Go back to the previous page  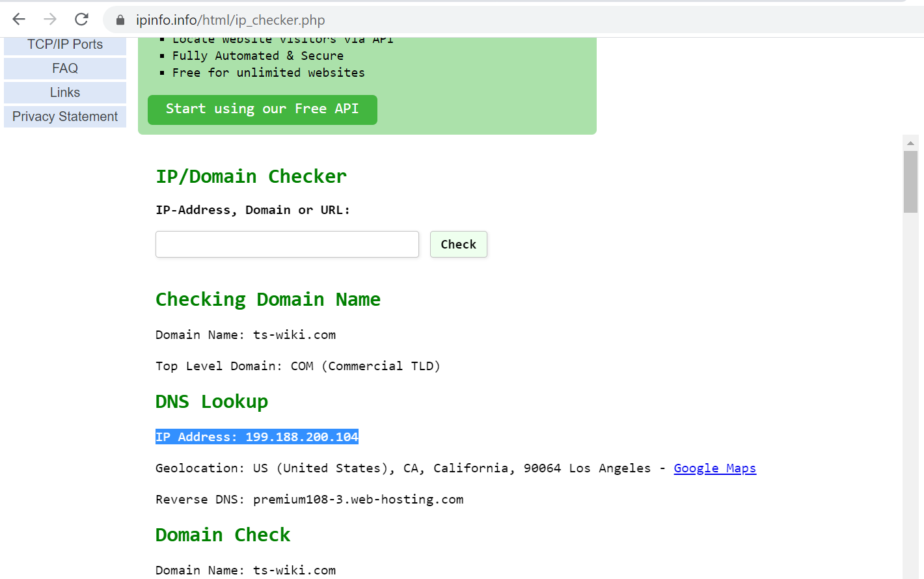pyautogui.click(x=19, y=20)
